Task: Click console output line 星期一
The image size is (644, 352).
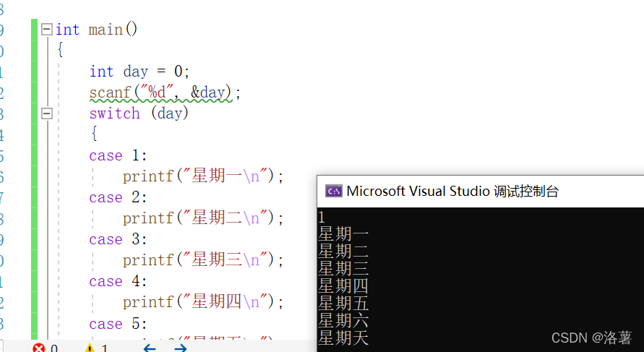Action: [x=343, y=234]
